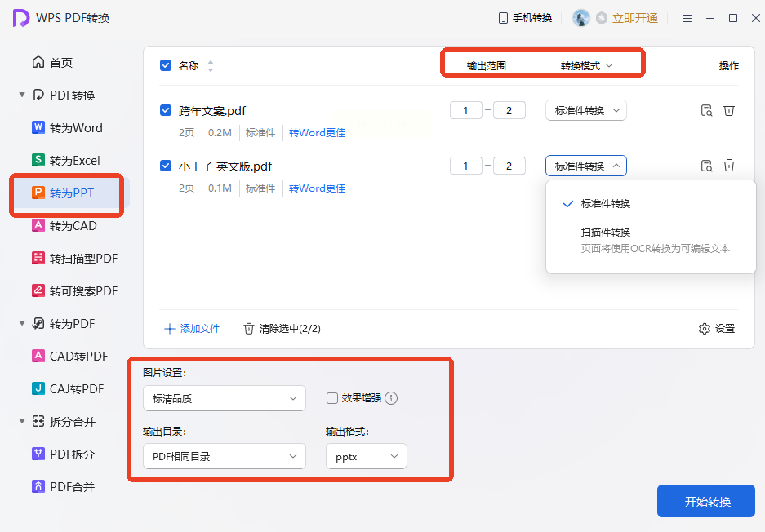Go to 转为Word in the sidebar

(x=67, y=128)
